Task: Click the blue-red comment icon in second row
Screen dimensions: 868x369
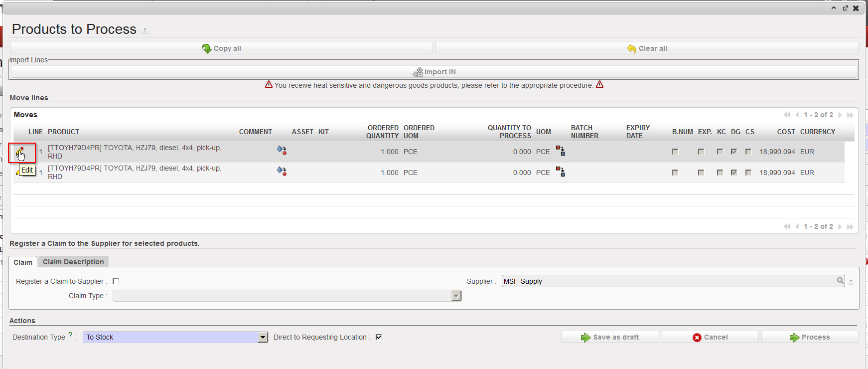Action: point(282,171)
